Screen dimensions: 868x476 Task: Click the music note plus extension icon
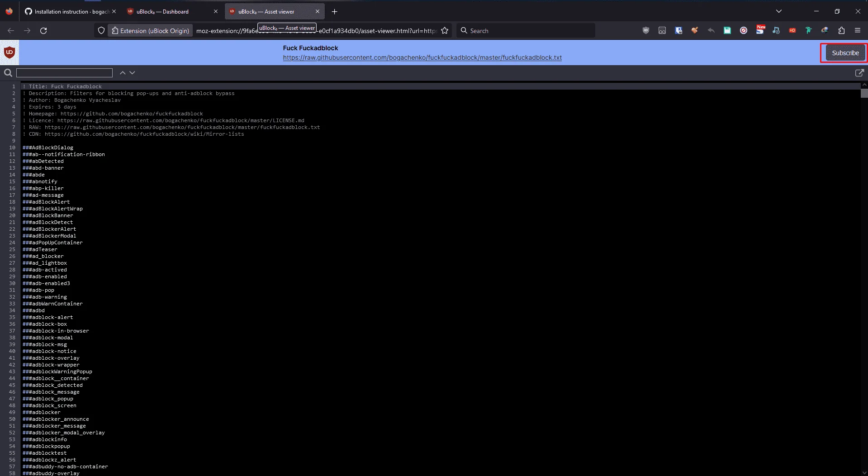776,30
